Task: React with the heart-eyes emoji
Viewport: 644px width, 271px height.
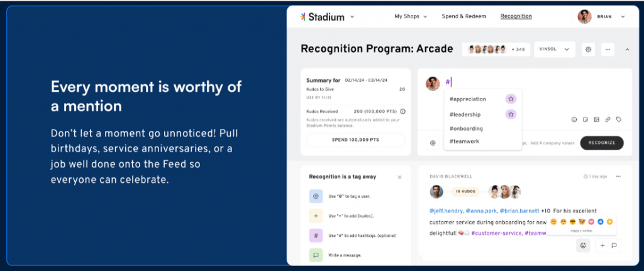Action: pyautogui.click(x=563, y=222)
